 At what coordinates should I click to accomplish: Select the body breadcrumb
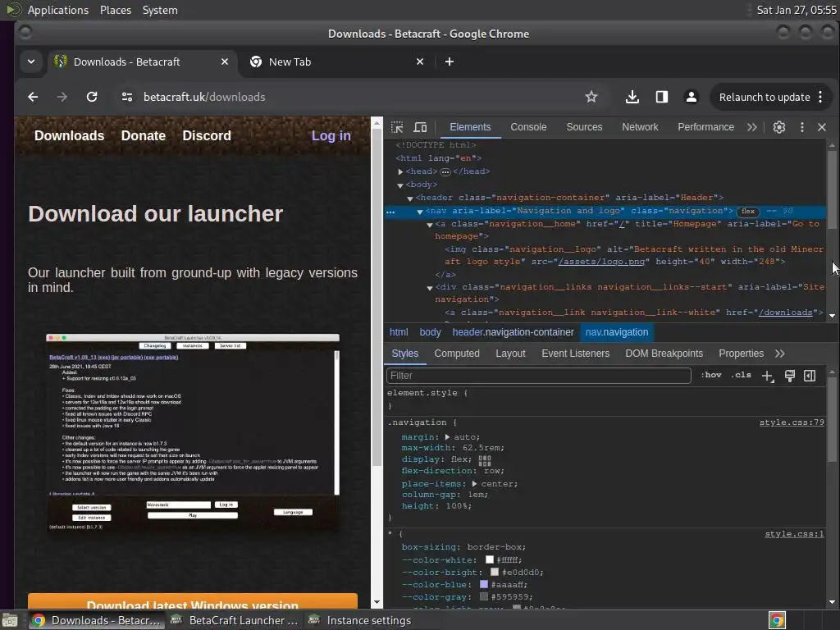click(430, 332)
